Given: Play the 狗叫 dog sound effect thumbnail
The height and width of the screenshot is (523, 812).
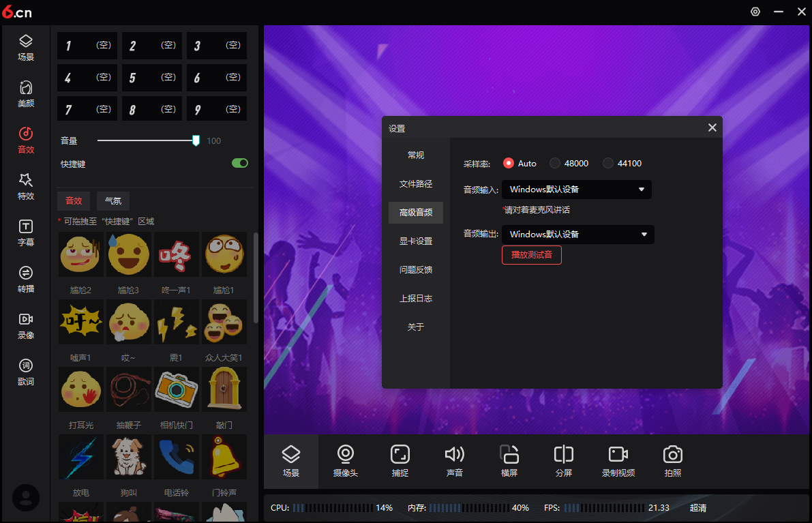Looking at the screenshot, I should 129,457.
